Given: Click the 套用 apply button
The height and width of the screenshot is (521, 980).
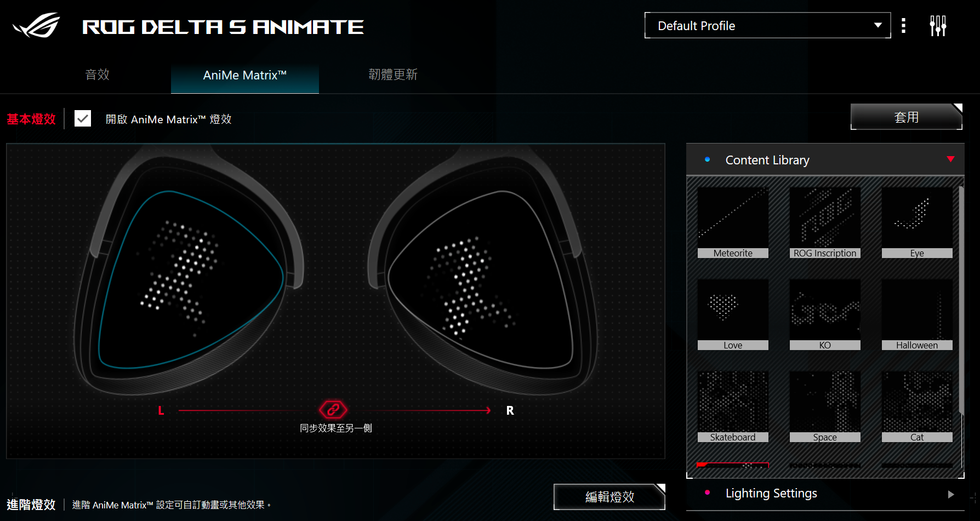Looking at the screenshot, I should (907, 117).
